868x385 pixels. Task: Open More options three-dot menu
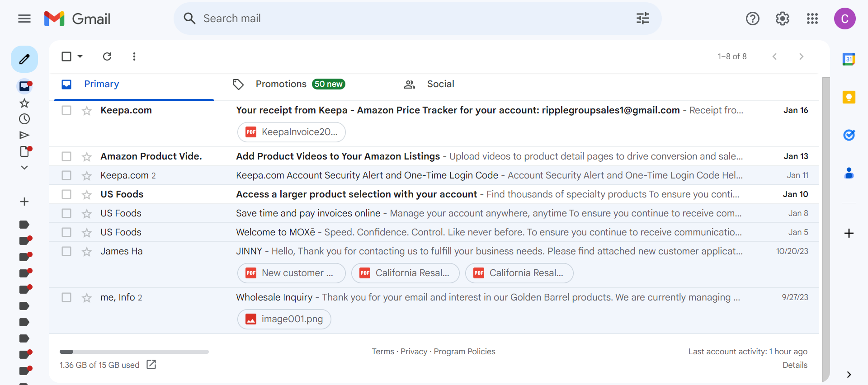134,56
